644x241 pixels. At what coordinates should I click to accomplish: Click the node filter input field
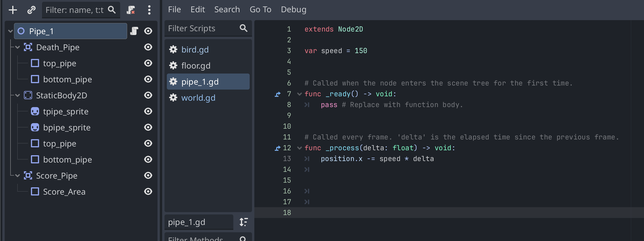pyautogui.click(x=81, y=10)
